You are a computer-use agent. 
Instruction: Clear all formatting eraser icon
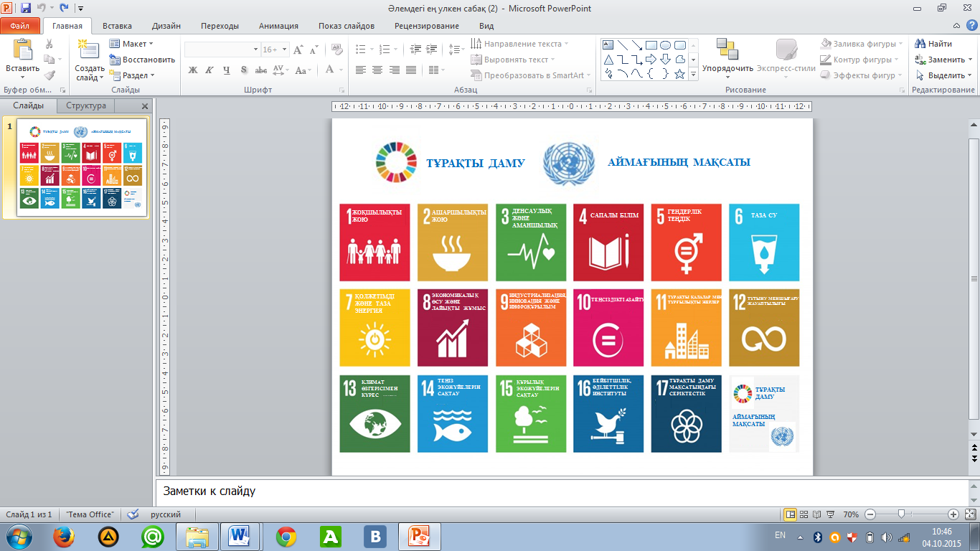336,50
